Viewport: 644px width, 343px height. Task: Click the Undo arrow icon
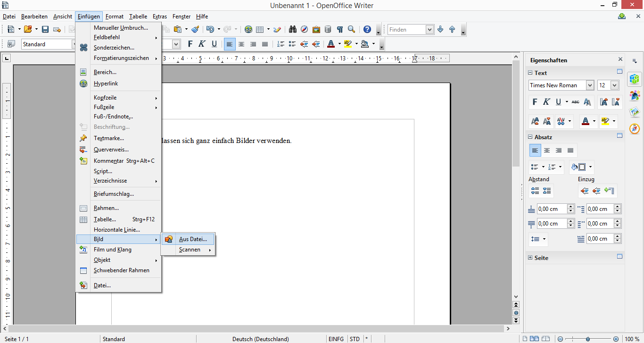pos(209,29)
